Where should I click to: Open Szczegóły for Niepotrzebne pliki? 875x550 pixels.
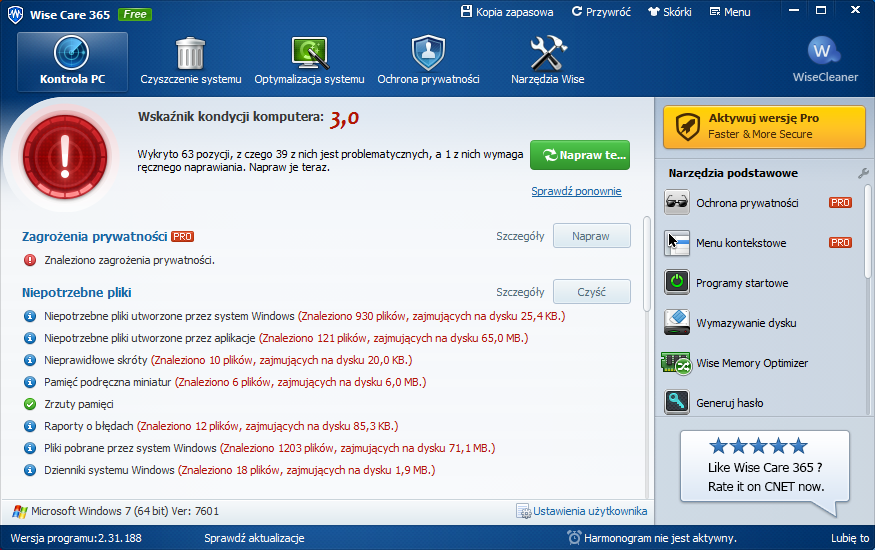click(520, 292)
